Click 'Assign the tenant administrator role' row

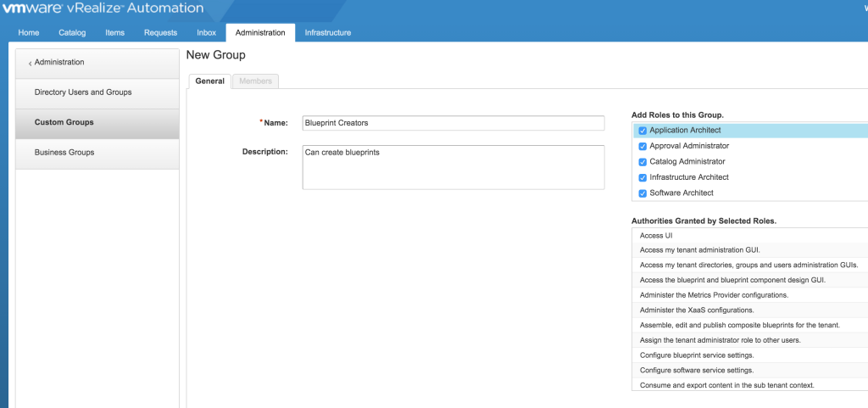click(749, 340)
